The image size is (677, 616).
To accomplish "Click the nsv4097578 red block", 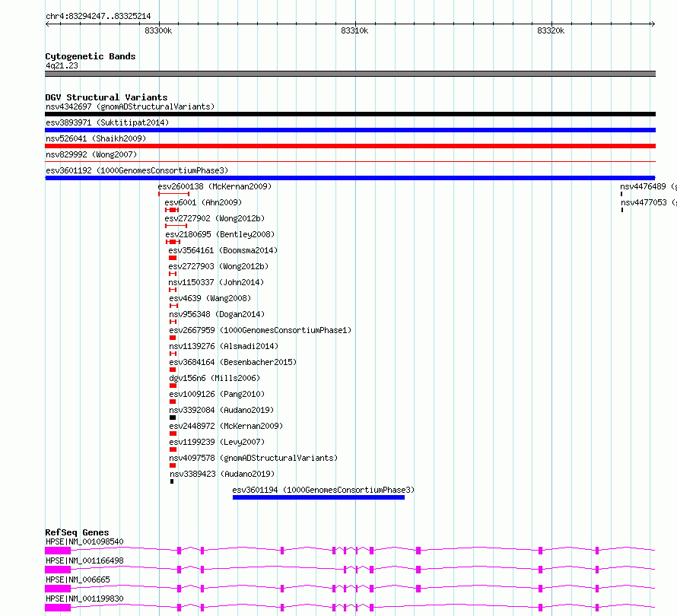I will (x=173, y=465).
